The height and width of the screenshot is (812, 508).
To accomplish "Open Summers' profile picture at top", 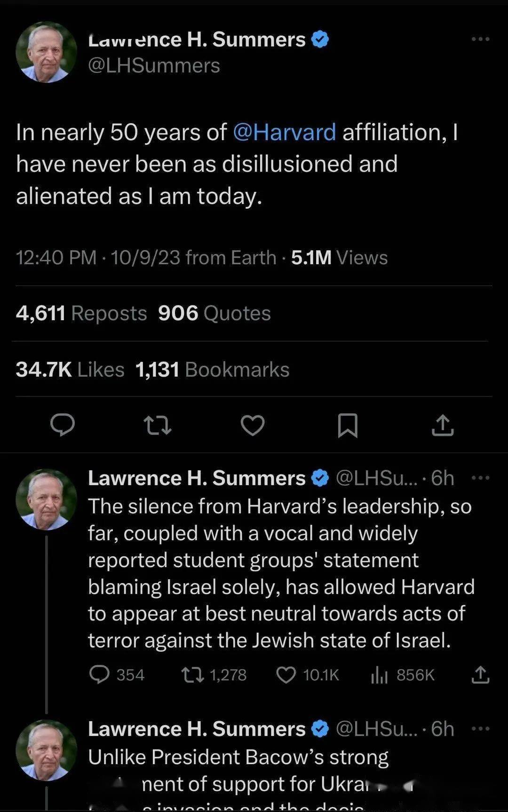I will tap(46, 52).
